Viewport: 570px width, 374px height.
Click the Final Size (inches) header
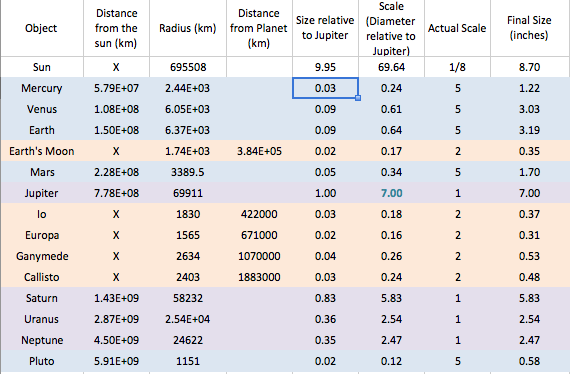[x=530, y=28]
